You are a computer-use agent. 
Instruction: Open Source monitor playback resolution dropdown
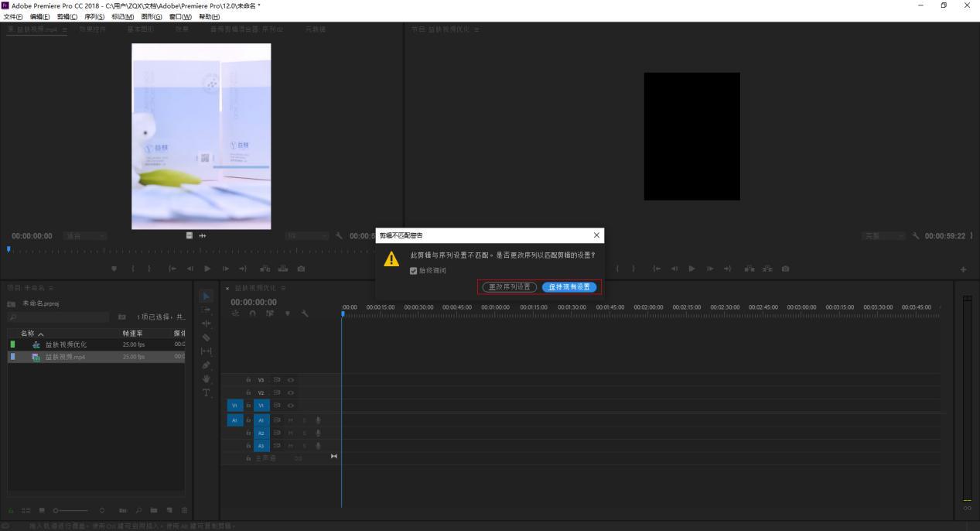coord(307,236)
